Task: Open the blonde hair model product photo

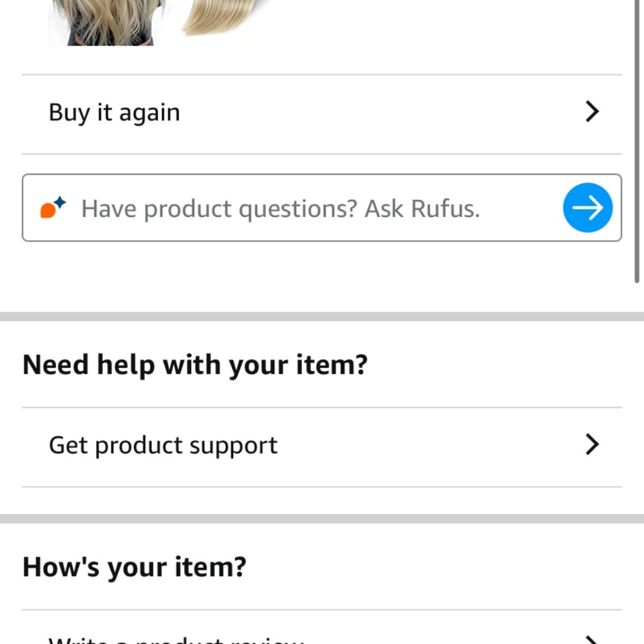Action: click(101, 22)
